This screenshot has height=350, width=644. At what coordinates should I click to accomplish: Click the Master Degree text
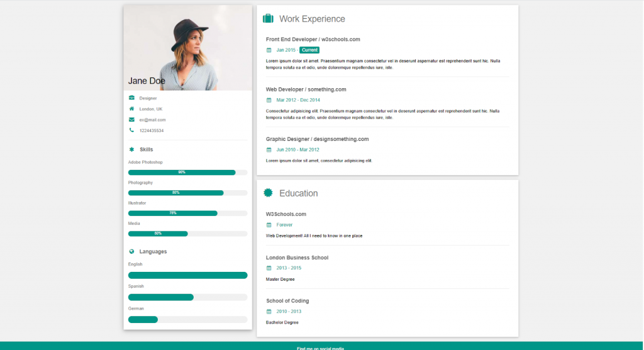[280, 279]
